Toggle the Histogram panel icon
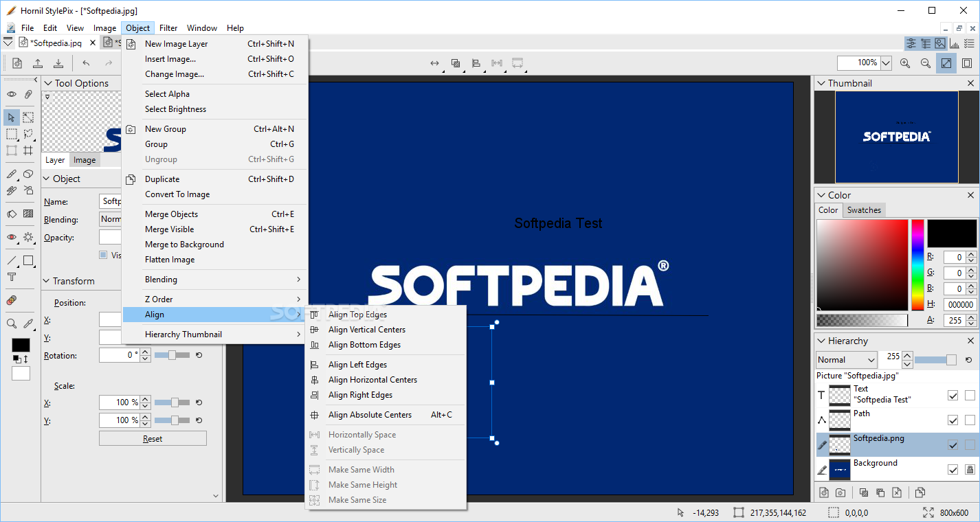Screen dimensions: 980x522 [955, 44]
